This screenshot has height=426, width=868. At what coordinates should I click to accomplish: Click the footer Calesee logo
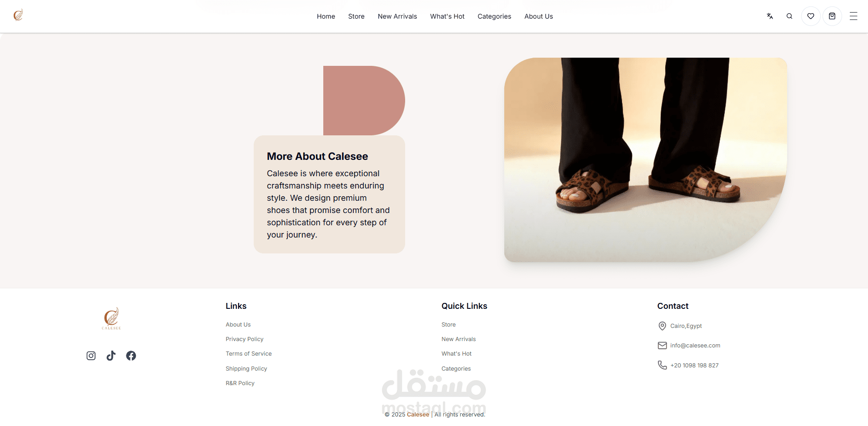(111, 318)
